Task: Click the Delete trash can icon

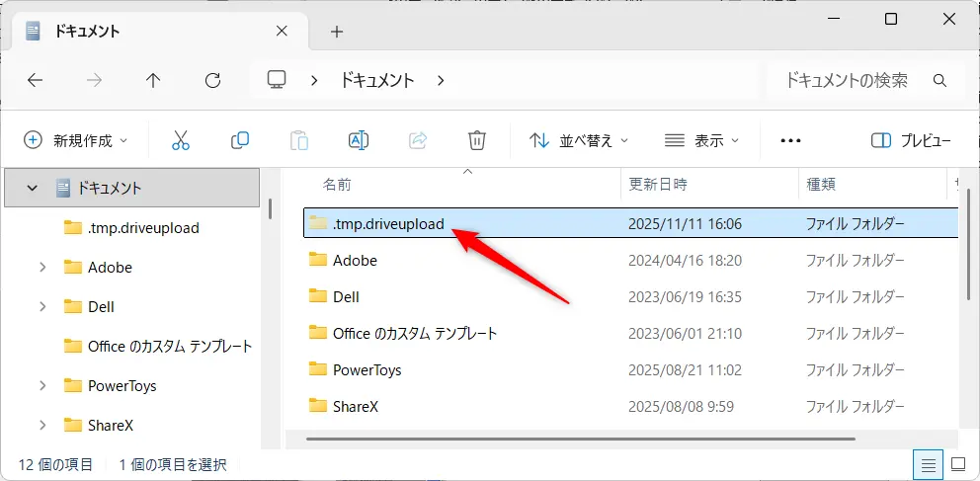Action: click(477, 140)
